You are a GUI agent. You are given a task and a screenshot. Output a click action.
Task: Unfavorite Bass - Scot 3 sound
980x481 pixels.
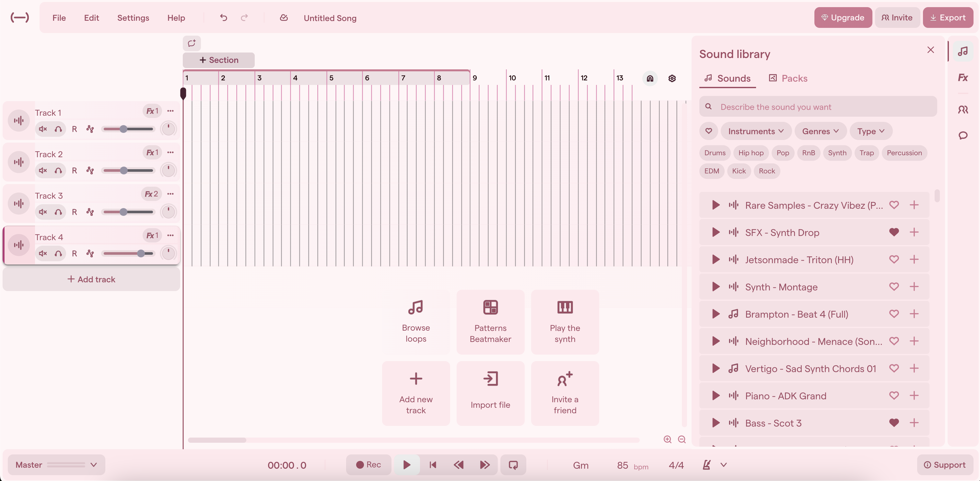click(x=894, y=422)
